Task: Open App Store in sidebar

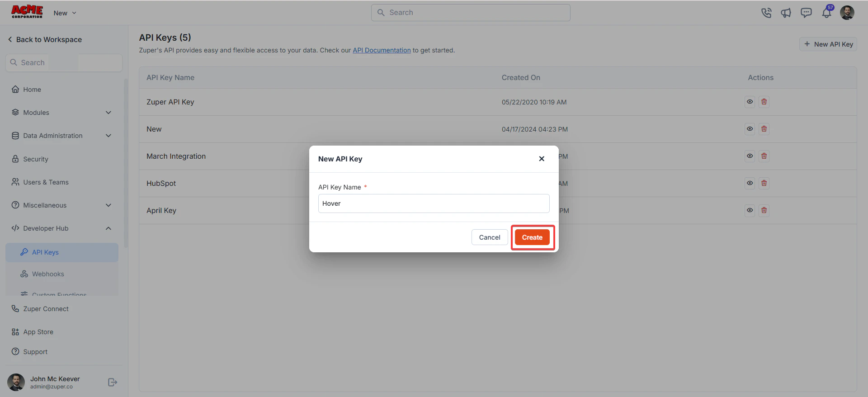Action: point(32,332)
